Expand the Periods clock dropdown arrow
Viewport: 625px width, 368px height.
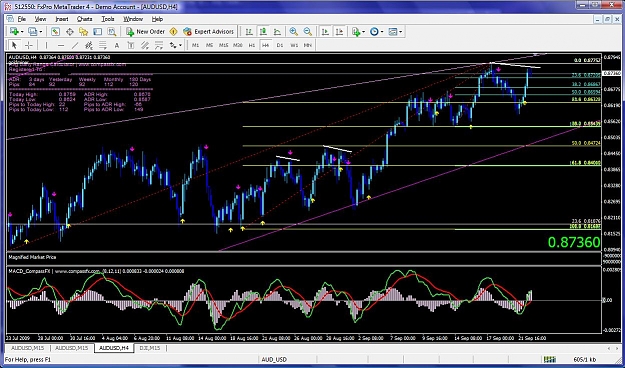(x=382, y=31)
